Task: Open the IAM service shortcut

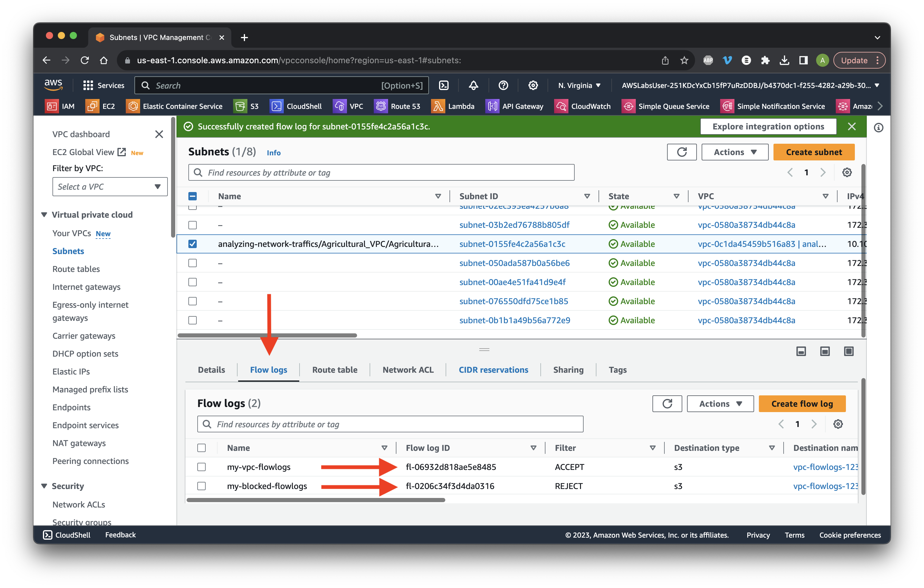Action: click(60, 106)
